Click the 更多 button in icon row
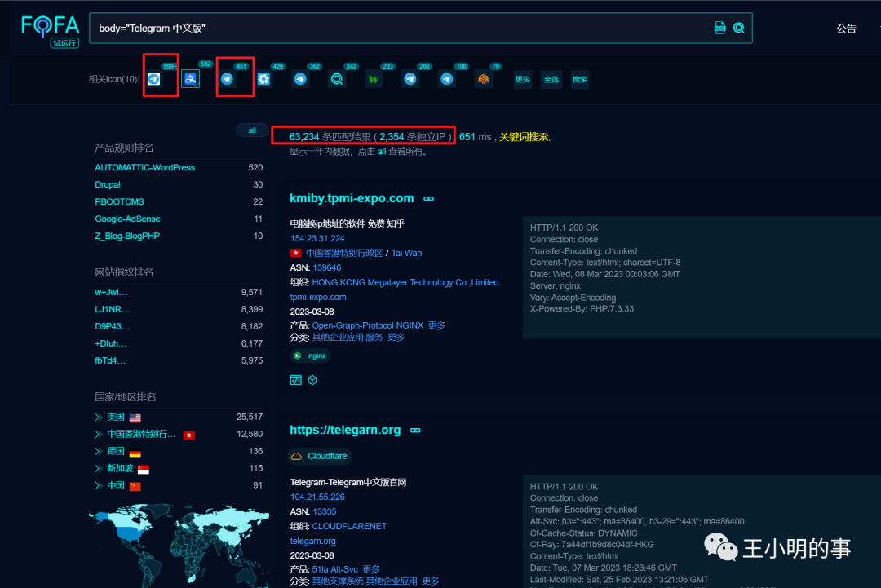 [x=523, y=79]
